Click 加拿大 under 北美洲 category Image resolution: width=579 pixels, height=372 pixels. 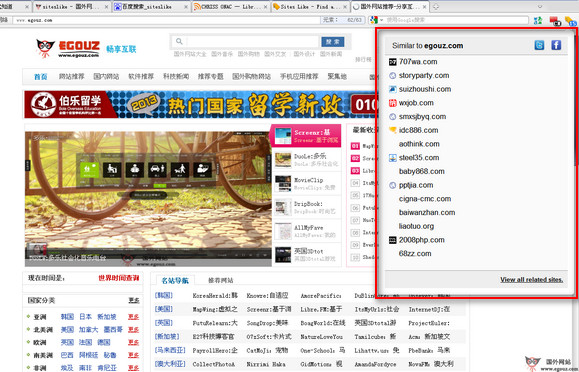88,330
